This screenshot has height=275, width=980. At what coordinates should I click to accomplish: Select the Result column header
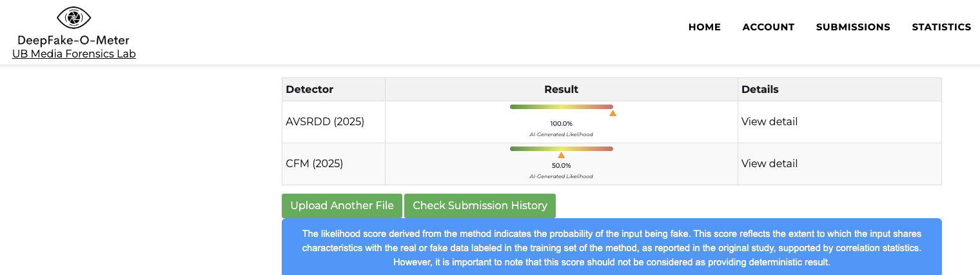point(561,89)
